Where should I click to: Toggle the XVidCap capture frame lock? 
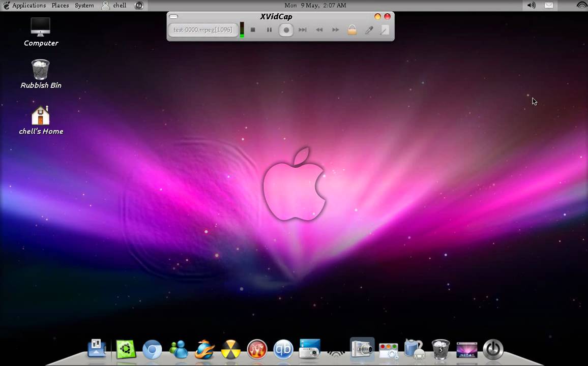pos(352,29)
